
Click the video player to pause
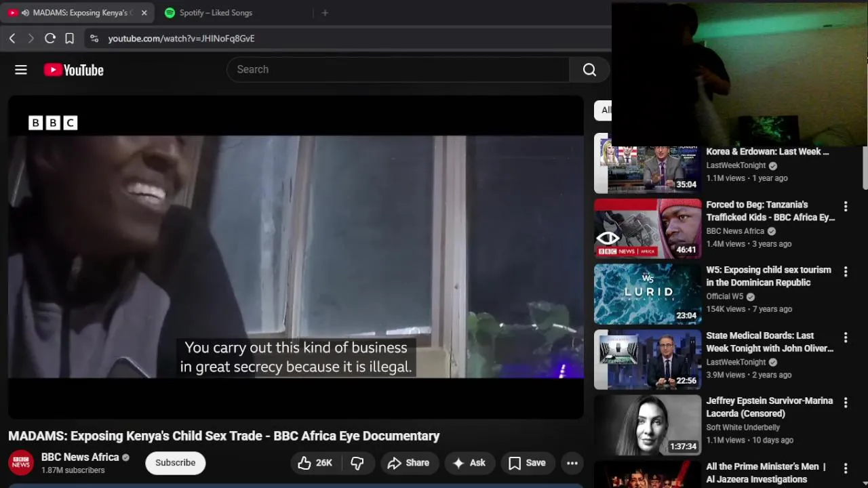(296, 257)
